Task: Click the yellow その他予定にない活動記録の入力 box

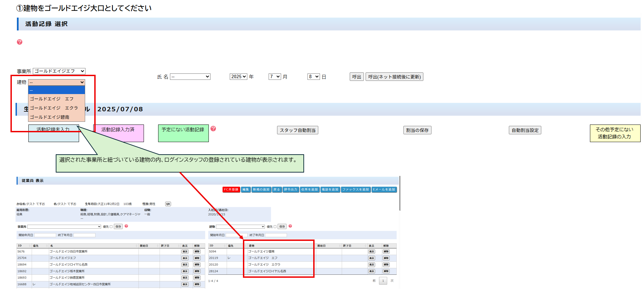Action: pyautogui.click(x=615, y=133)
